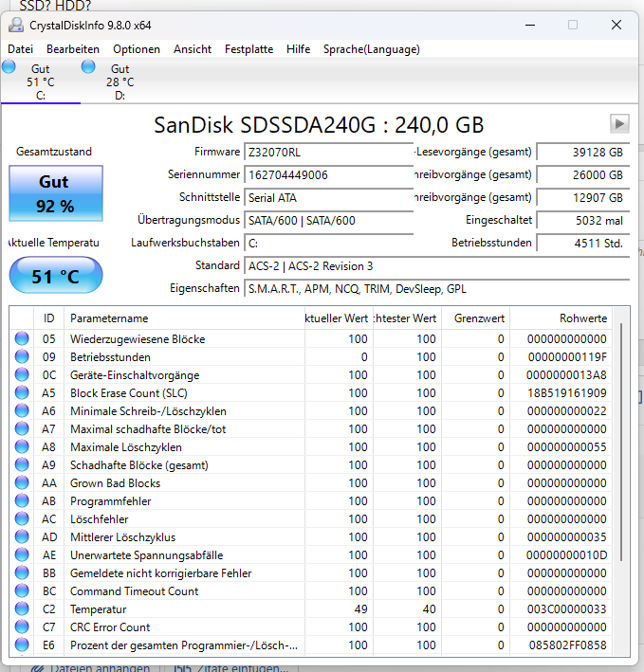Image resolution: width=644 pixels, height=672 pixels.
Task: Click the Betriebsstunden value 4511 Std.
Action: tap(583, 243)
